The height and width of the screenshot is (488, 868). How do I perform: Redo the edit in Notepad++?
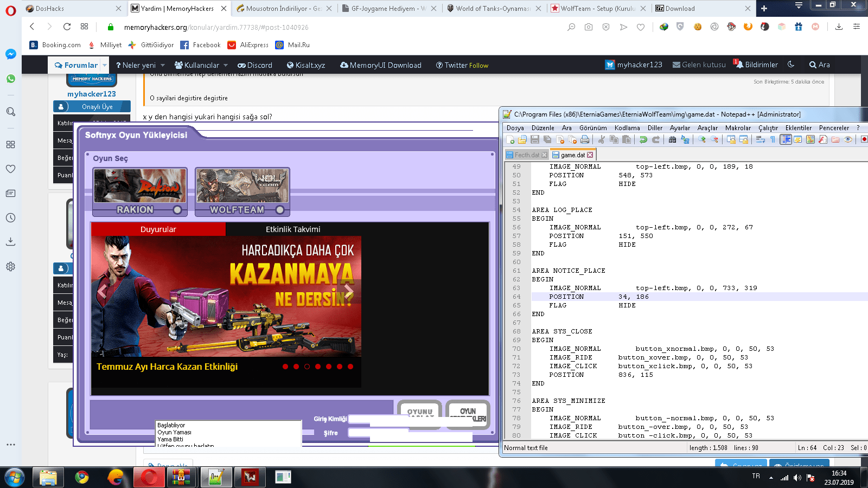[656, 140]
